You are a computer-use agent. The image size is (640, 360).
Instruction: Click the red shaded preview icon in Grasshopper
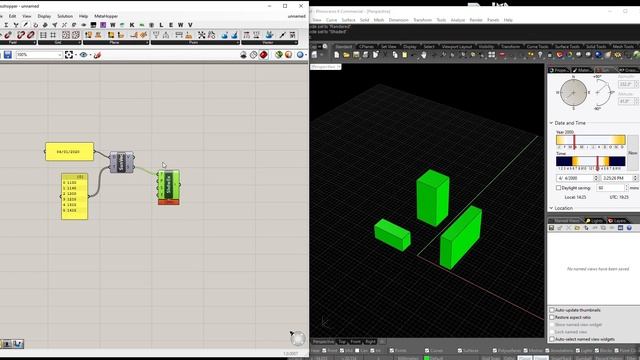(264, 55)
